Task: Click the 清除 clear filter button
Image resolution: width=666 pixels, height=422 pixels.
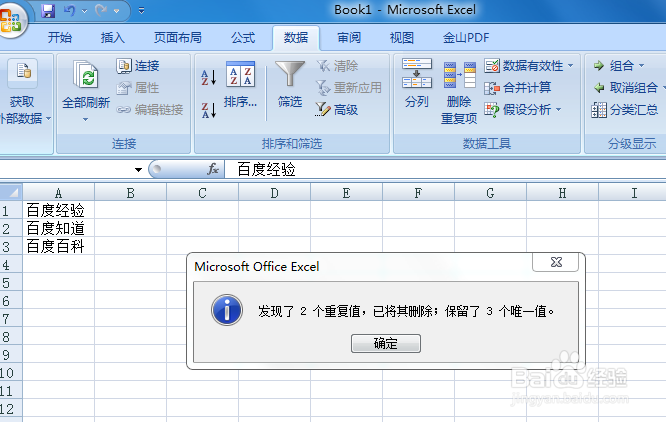Action: point(338,65)
